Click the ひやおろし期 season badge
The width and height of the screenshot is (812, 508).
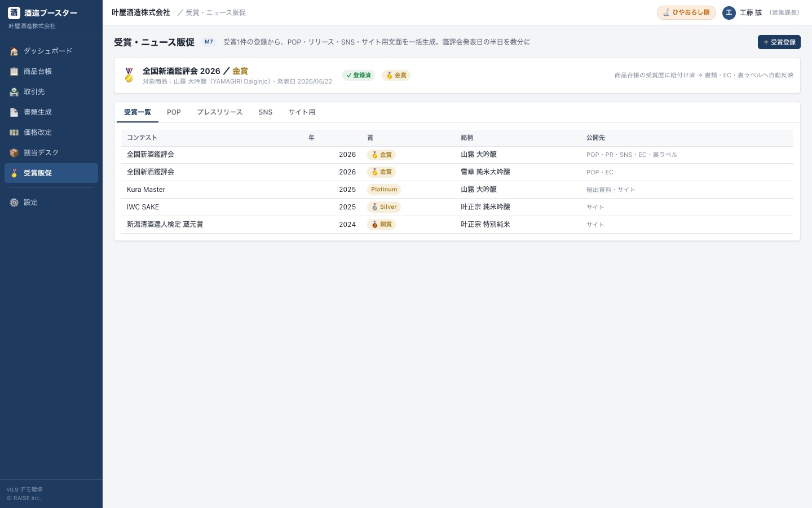(686, 12)
